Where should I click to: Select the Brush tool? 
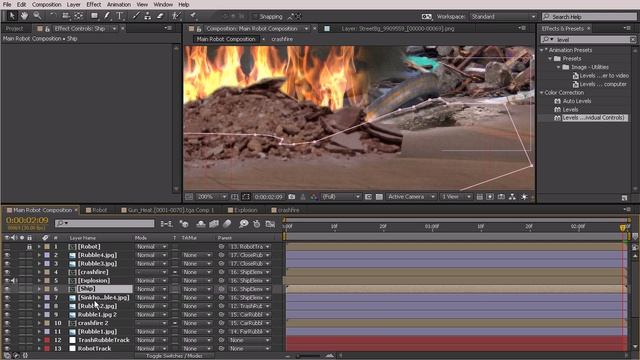136,16
